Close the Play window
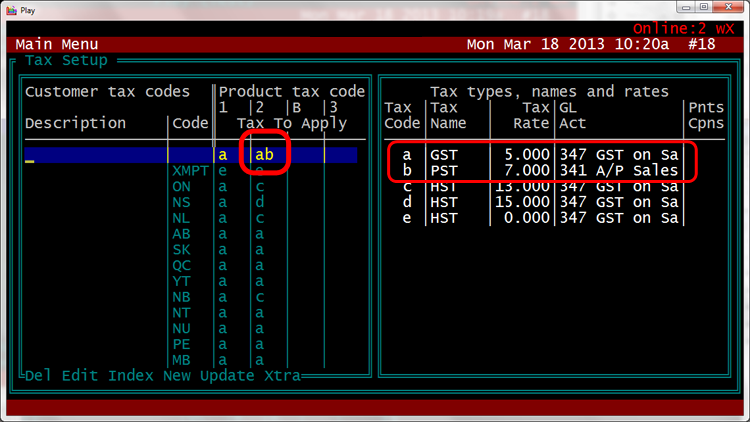750x422 pixels. tap(725, 8)
